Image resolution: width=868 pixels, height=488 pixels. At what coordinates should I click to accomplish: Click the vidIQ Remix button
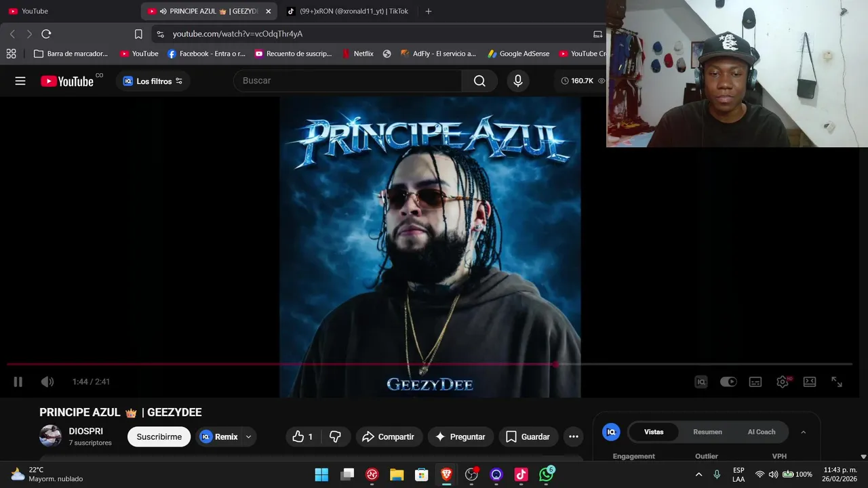coord(219,436)
